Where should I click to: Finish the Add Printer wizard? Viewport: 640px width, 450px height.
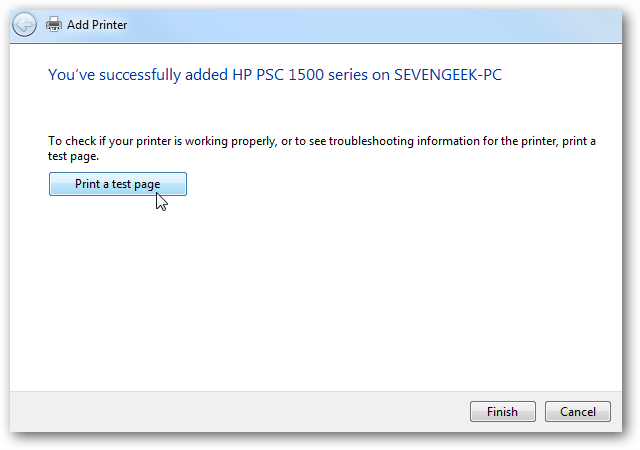click(x=502, y=411)
